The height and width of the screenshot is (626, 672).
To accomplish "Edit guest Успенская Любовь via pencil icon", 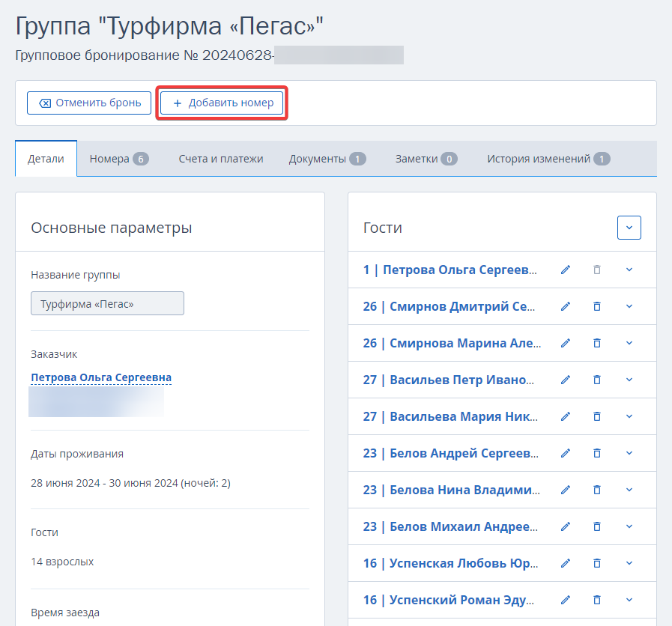I will pos(566,563).
